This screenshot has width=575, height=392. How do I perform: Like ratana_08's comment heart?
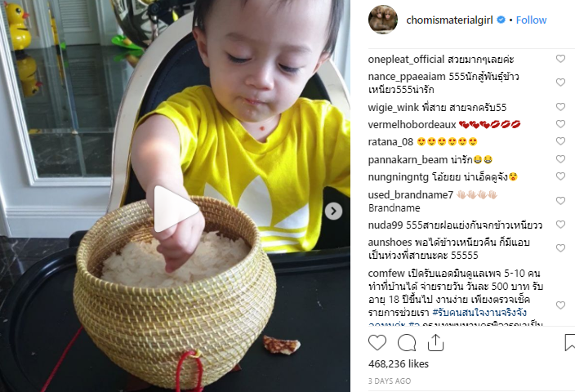point(560,141)
